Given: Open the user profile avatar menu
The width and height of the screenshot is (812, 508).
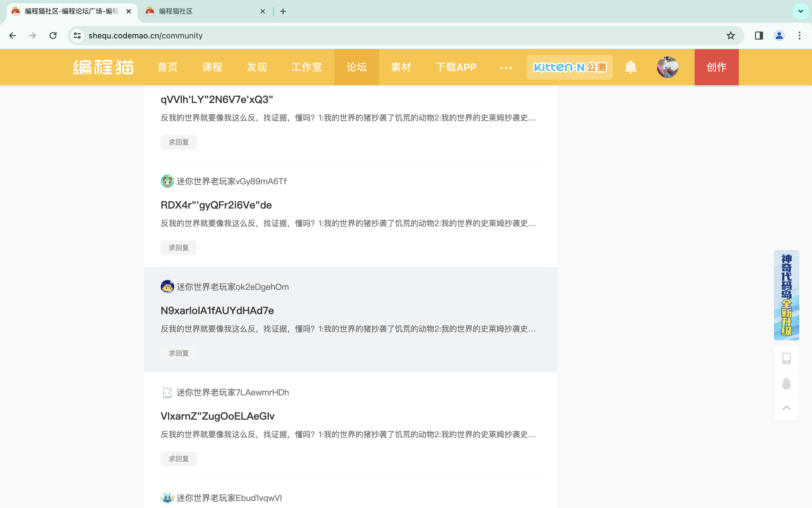Looking at the screenshot, I should (667, 67).
